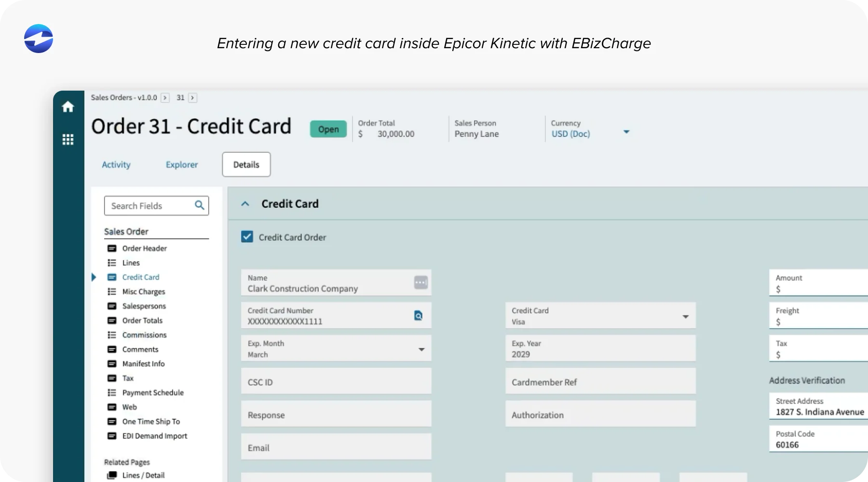Image resolution: width=868 pixels, height=482 pixels.
Task: Click the Web page icon
Action: click(x=112, y=407)
